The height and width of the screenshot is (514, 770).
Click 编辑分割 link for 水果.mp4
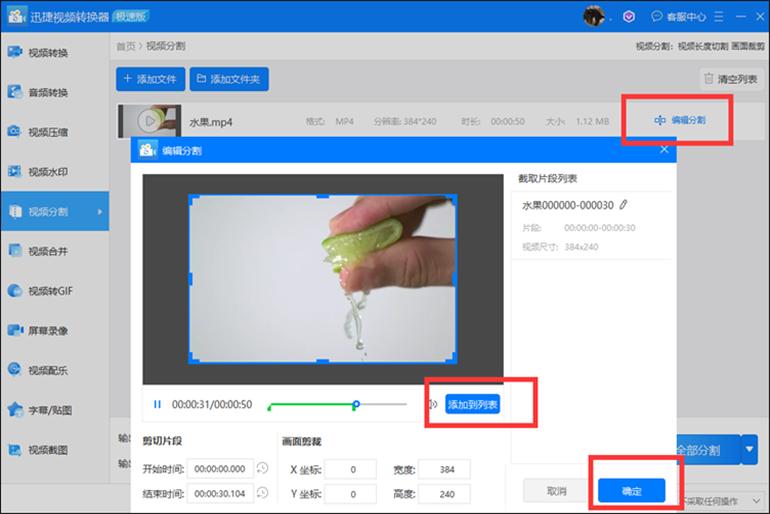coord(680,120)
